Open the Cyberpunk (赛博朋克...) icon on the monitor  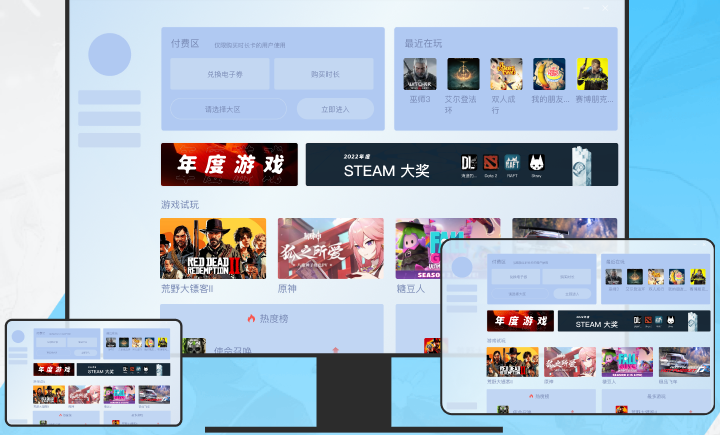point(592,74)
